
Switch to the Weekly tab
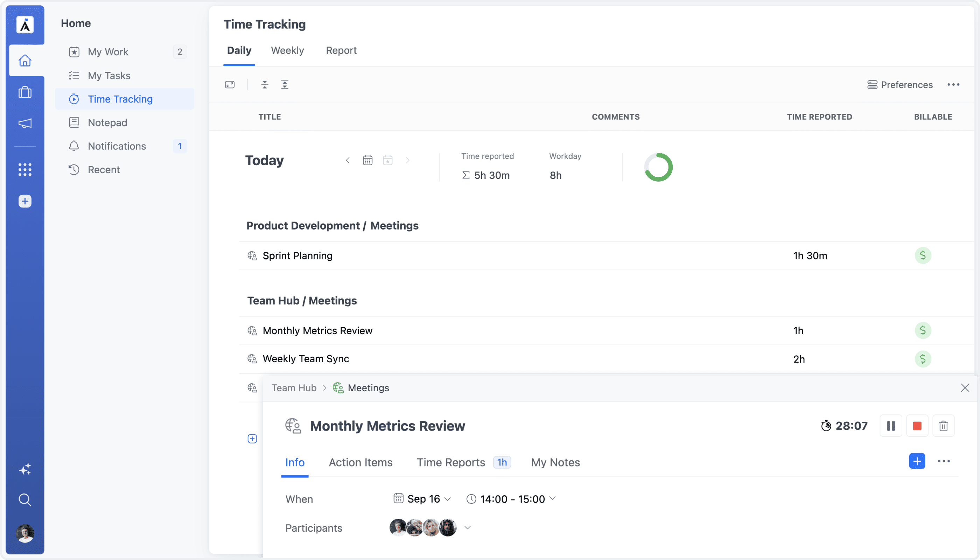(287, 50)
